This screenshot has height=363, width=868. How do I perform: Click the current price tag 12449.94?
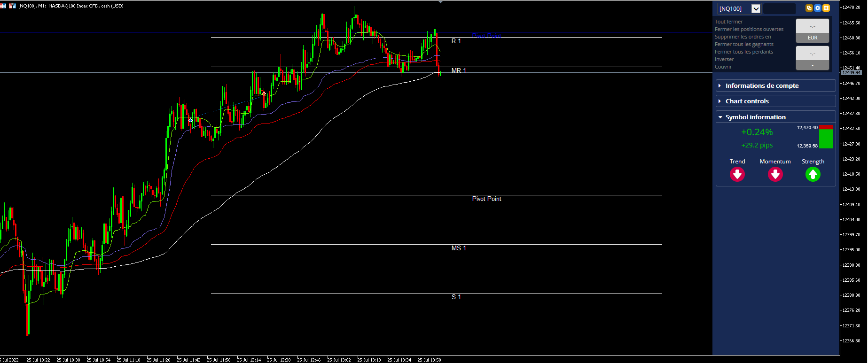pos(851,73)
